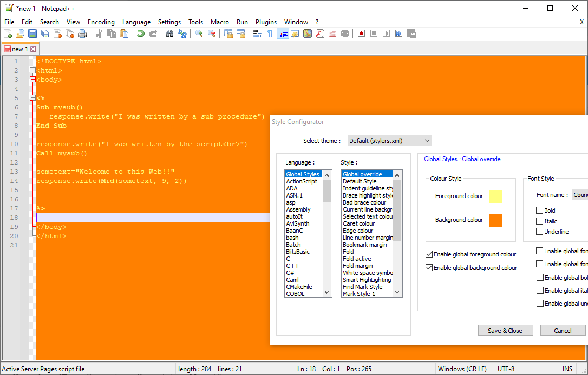Click the Save All toolbar icon
Screen dimensions: 588x375
45,34
